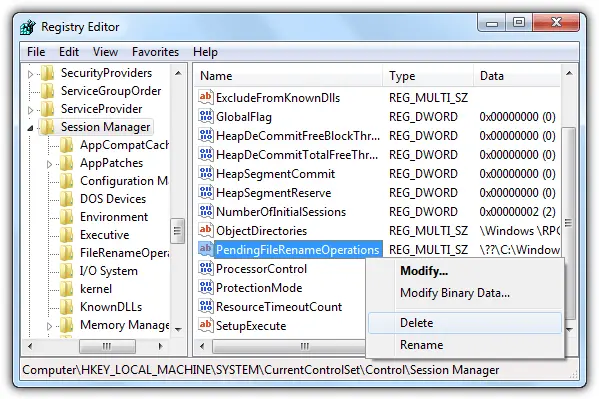Click the AppPatches folder icon
This screenshot has width=599, height=399.
click(x=67, y=163)
